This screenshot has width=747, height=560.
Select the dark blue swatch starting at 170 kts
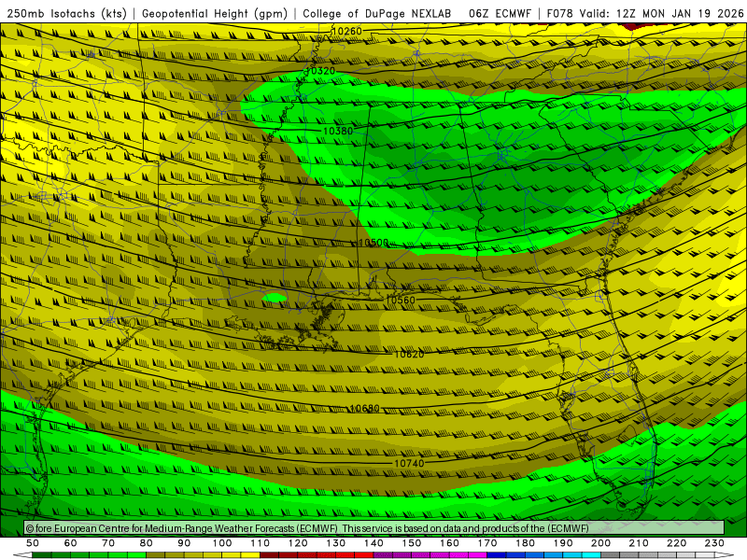(497, 555)
